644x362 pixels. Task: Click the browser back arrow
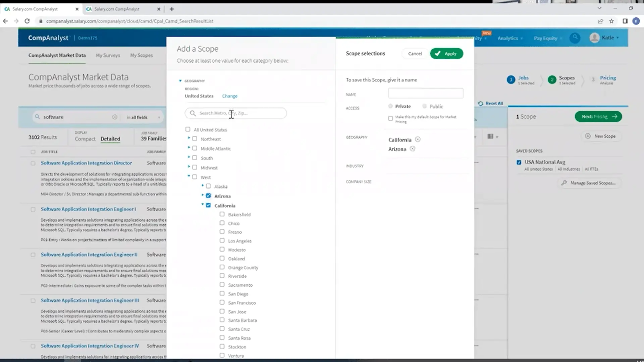5,21
